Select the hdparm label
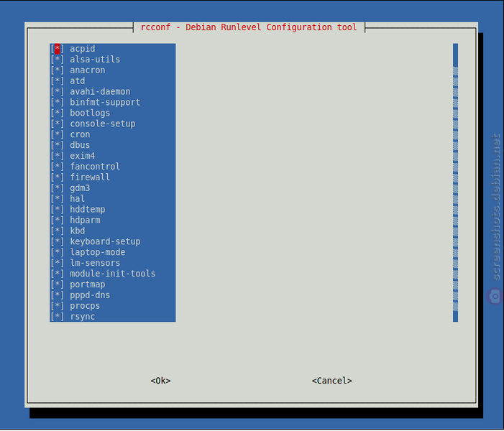The width and height of the screenshot is (504, 431). pos(85,221)
